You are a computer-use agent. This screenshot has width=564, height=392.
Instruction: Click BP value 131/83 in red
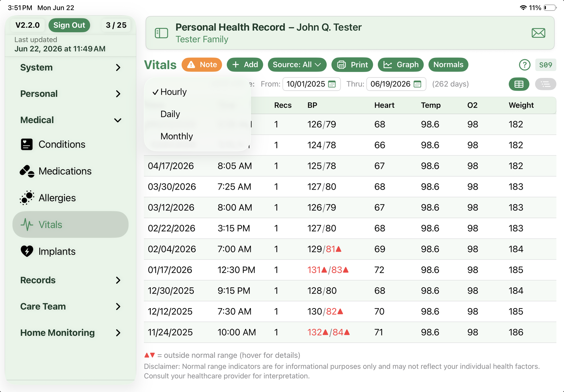(328, 270)
